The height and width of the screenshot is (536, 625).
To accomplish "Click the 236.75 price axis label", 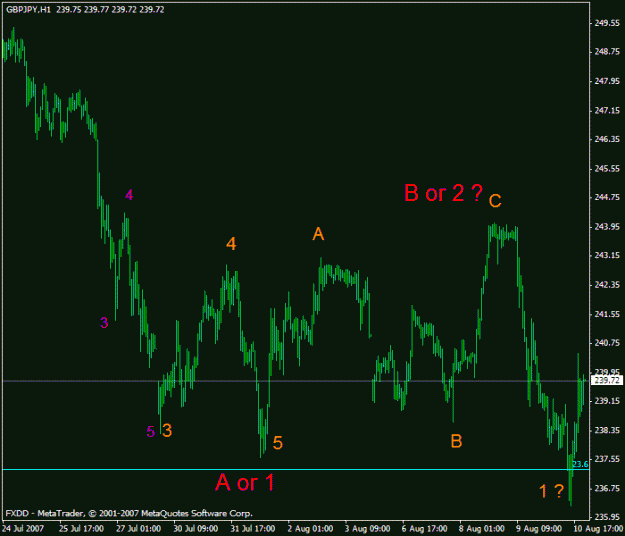I will pos(607,489).
